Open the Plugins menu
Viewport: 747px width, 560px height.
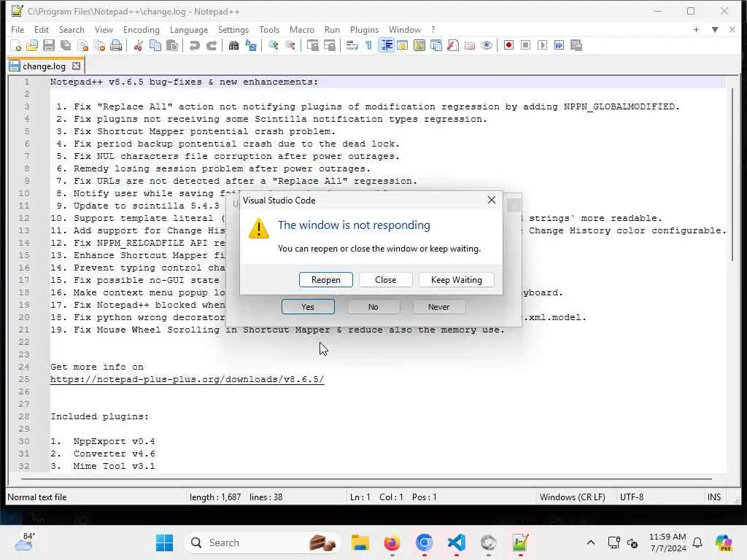[x=364, y=29]
